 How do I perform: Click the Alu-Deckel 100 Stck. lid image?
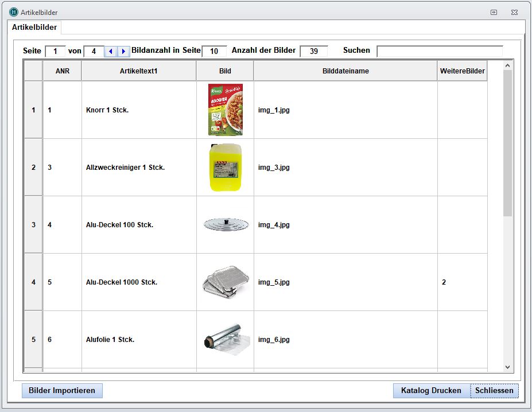coord(226,224)
